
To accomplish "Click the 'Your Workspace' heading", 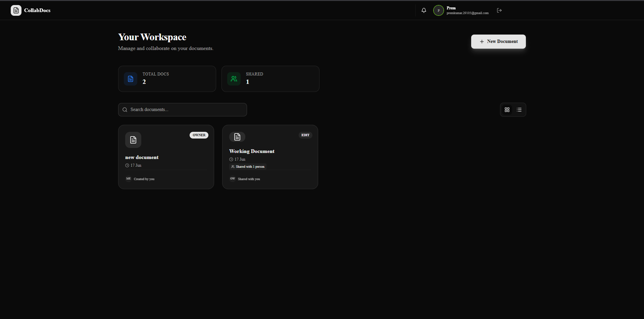I will 152,37.
